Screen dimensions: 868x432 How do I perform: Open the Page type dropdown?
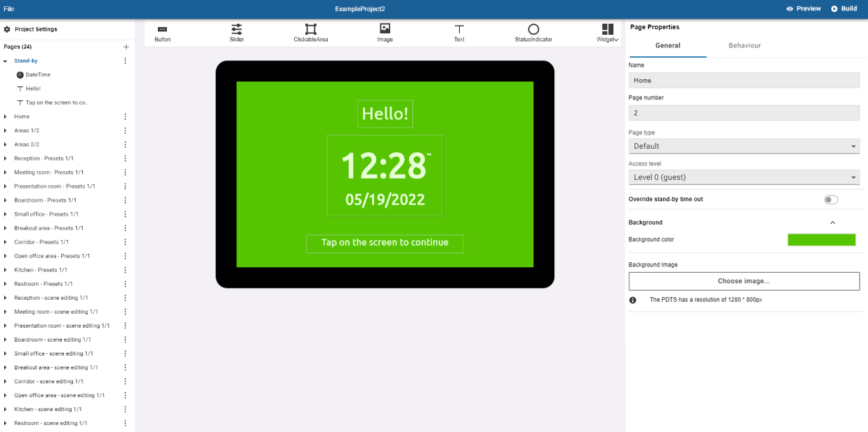point(744,145)
